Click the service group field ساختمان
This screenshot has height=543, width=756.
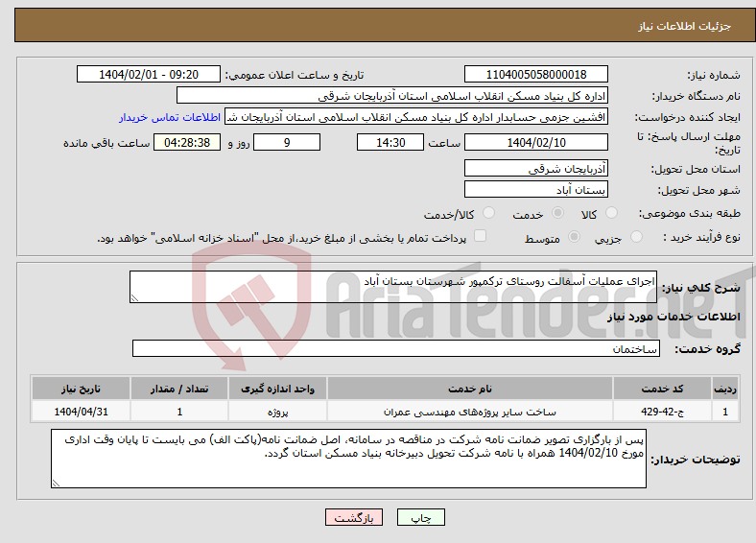coord(396,348)
